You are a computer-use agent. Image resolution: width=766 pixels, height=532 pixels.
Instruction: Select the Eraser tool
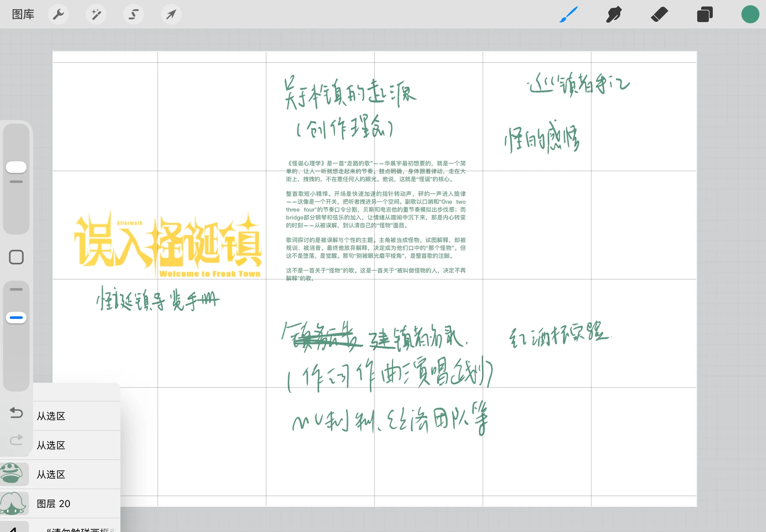coord(660,14)
